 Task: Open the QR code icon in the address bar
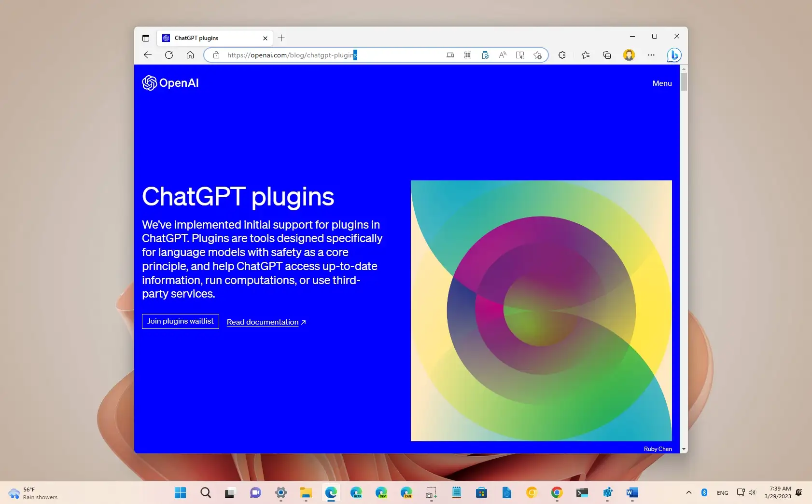click(x=468, y=55)
